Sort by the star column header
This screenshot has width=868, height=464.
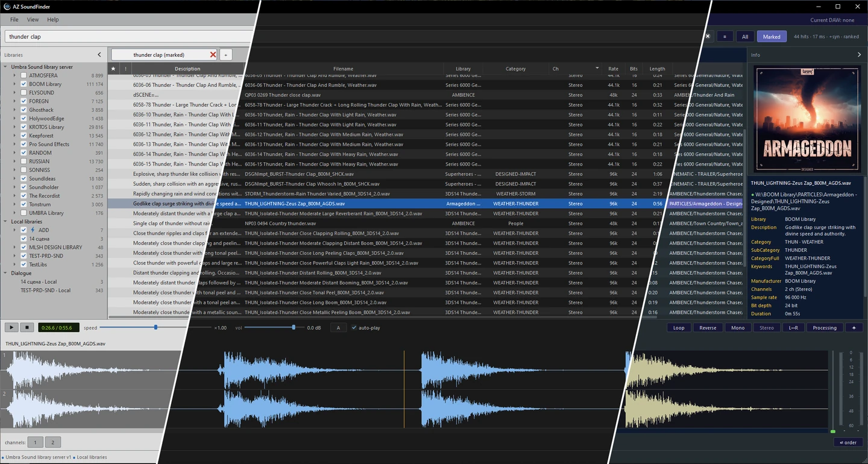pyautogui.click(x=113, y=69)
